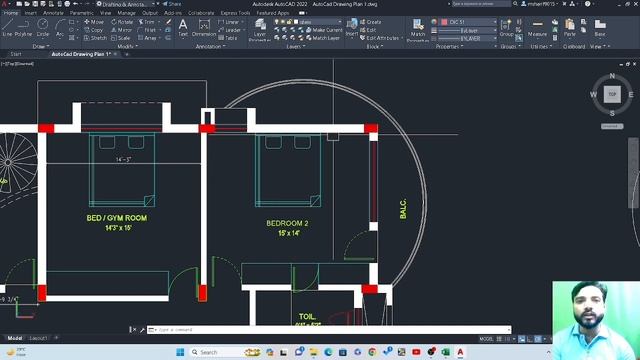Click the Fillet tool
The image size is (640, 360).
(x=147, y=30)
